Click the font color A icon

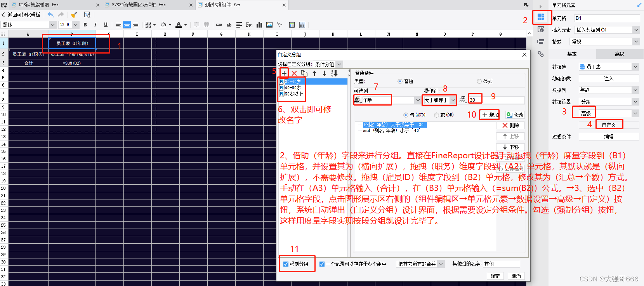(x=179, y=25)
